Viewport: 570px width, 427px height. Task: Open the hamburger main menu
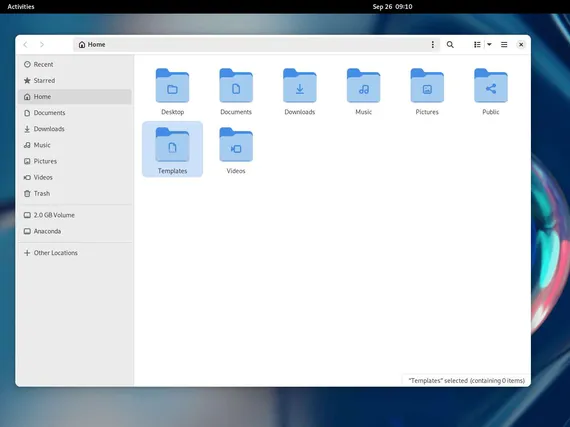click(x=504, y=44)
